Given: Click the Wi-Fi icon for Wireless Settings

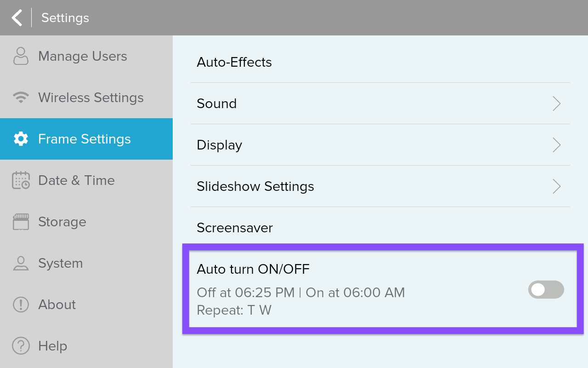Looking at the screenshot, I should (21, 98).
